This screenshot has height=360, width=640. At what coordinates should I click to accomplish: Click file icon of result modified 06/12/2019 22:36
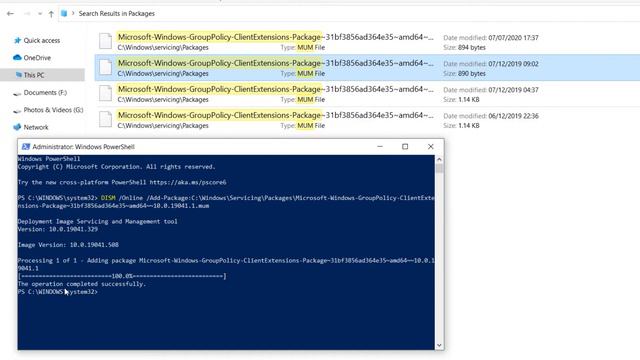click(x=105, y=120)
